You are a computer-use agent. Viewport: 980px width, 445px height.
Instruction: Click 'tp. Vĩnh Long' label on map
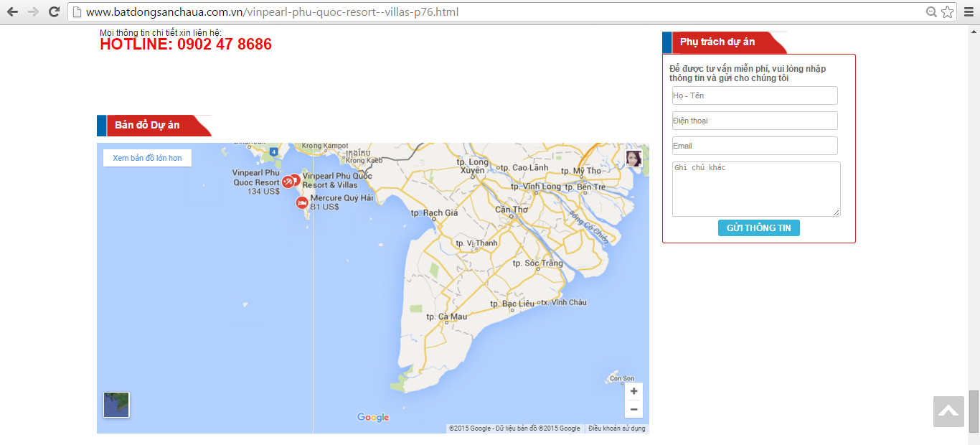(x=537, y=187)
